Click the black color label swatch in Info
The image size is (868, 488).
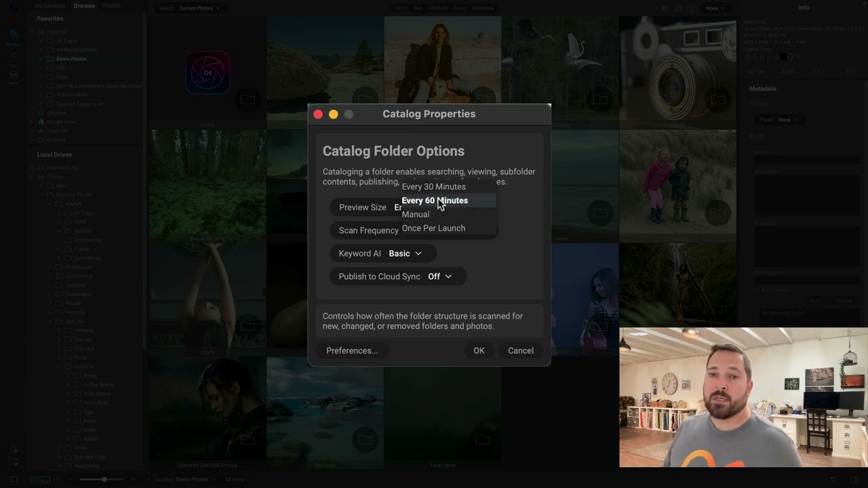click(x=783, y=57)
